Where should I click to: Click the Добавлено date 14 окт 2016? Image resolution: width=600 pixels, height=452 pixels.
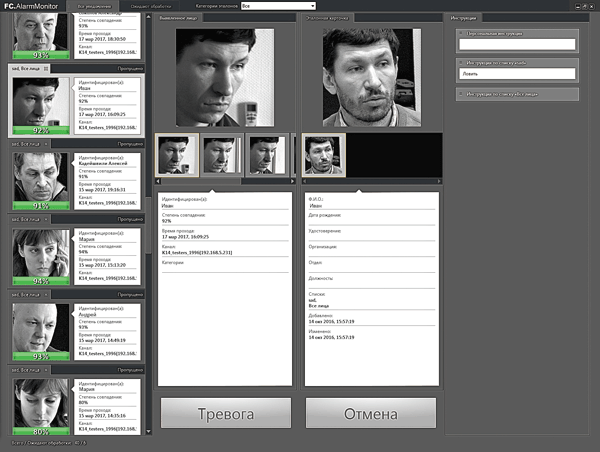click(331, 322)
